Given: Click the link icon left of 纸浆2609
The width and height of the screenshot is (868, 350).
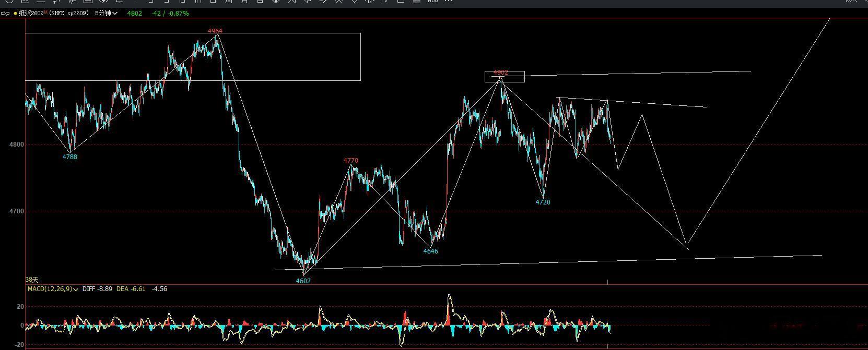Looking at the screenshot, I should pyautogui.click(x=6, y=13).
